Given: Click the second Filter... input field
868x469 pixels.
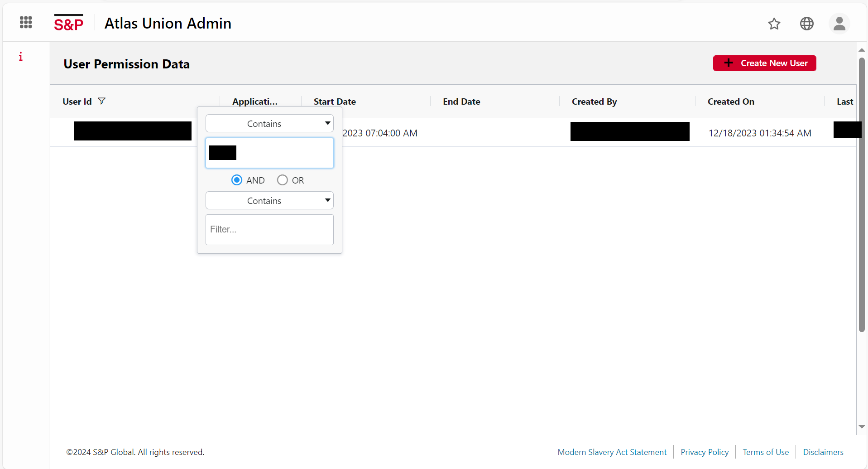Looking at the screenshot, I should coord(269,230).
